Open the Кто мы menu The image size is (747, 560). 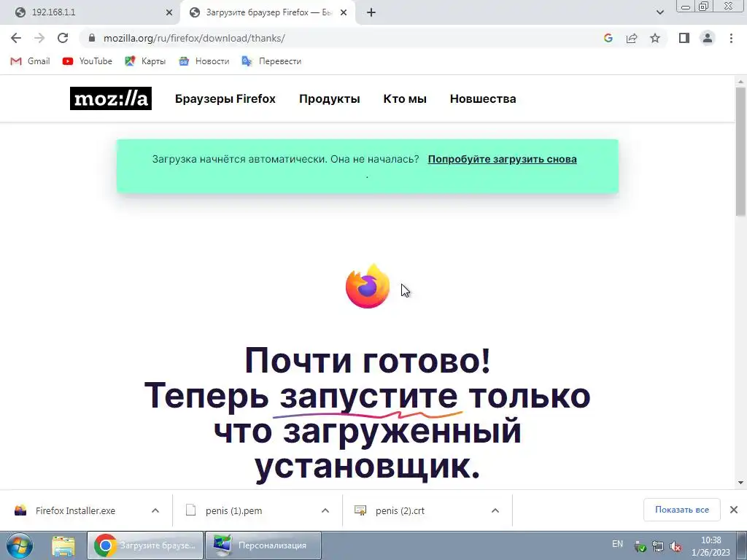(x=405, y=98)
